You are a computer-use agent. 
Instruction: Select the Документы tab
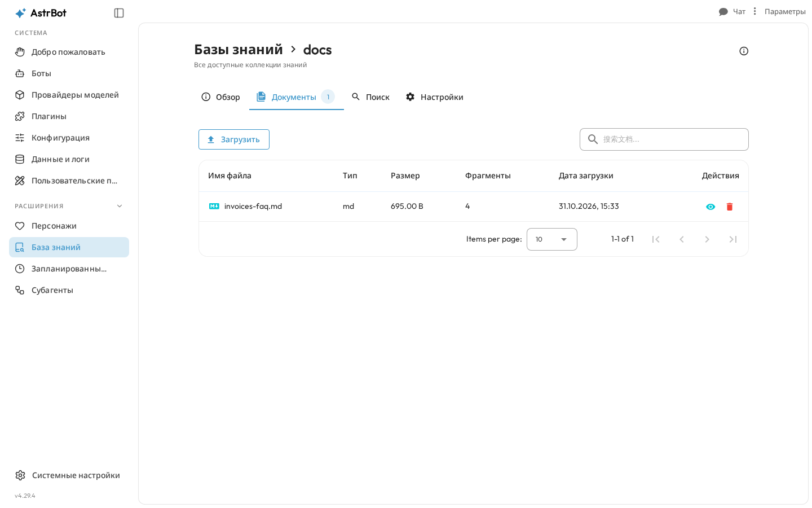point(296,97)
